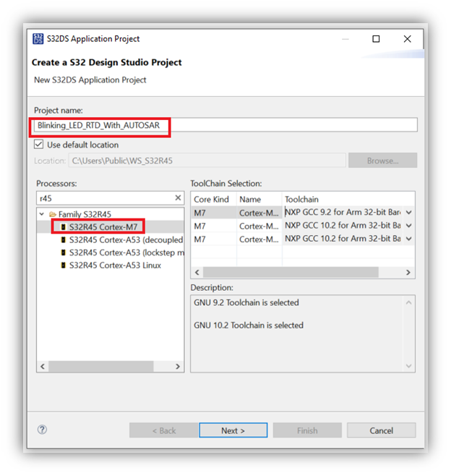Image resolution: width=451 pixels, height=476 pixels.
Task: Click the chip icon beside Cortex-A53 (lockstep)
Action: (64, 252)
